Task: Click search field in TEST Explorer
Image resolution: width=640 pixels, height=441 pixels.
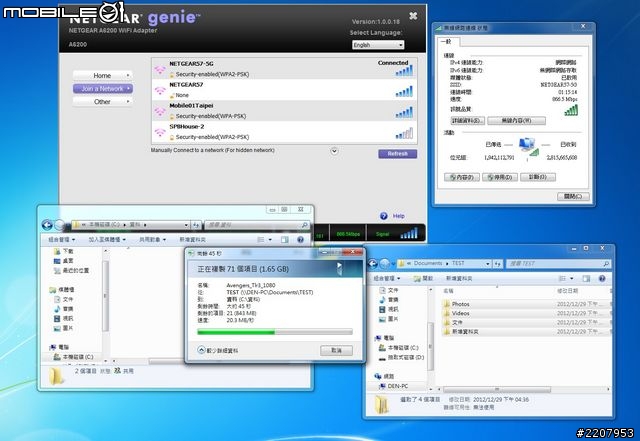Action: (558, 264)
